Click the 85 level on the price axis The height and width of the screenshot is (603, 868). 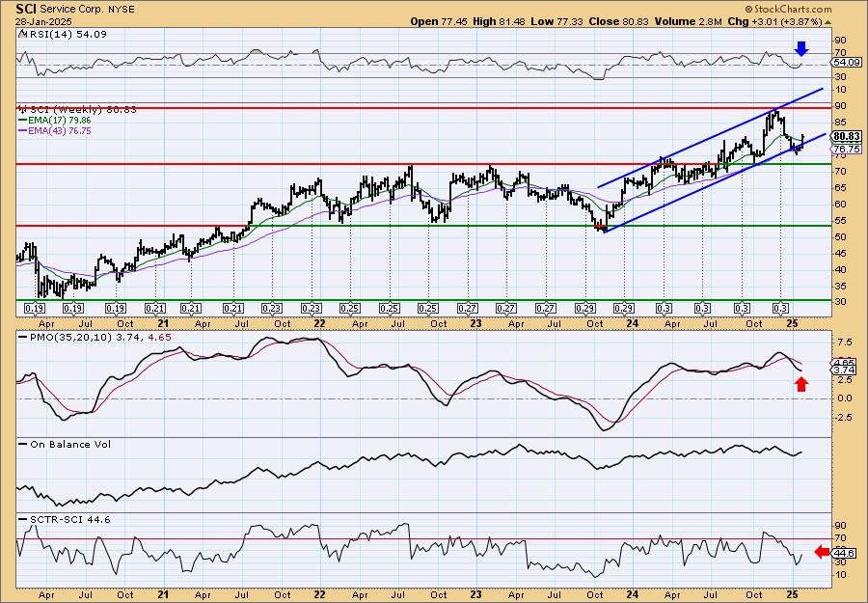(x=841, y=122)
